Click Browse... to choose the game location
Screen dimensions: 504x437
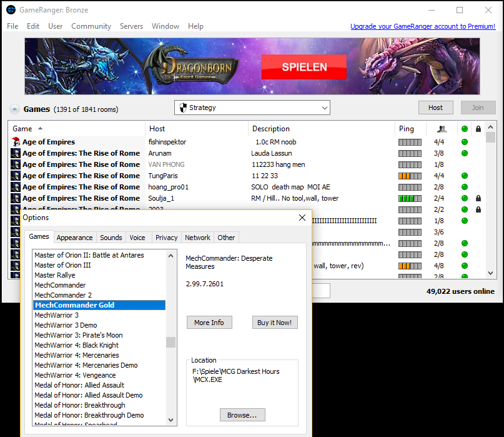click(x=242, y=415)
